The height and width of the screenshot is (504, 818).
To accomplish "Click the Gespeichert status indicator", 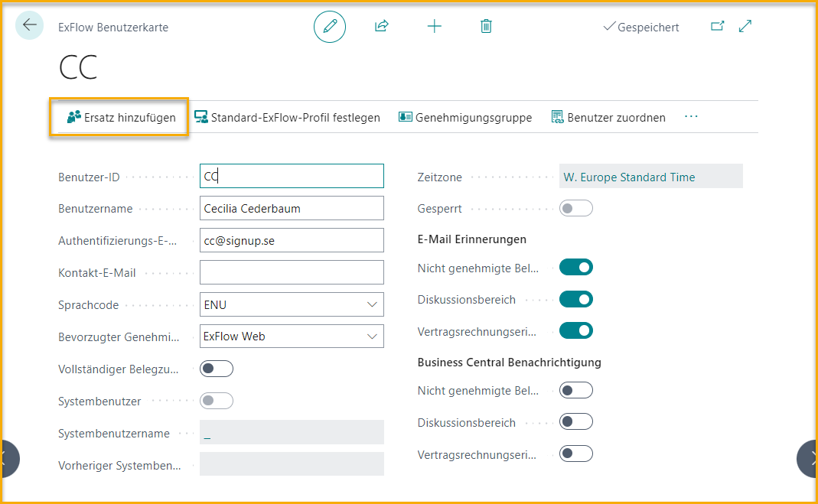I will [x=640, y=27].
